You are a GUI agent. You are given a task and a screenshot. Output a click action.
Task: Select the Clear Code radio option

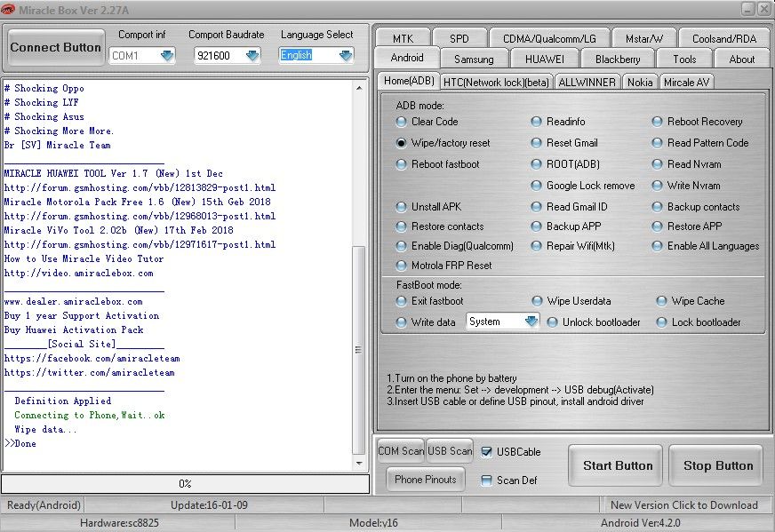tap(402, 122)
